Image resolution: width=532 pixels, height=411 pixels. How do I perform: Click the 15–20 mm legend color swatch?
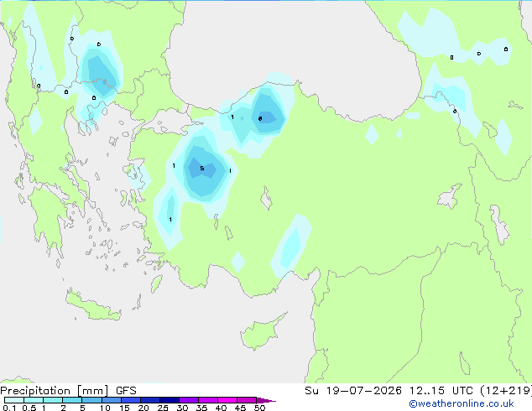[131, 400]
